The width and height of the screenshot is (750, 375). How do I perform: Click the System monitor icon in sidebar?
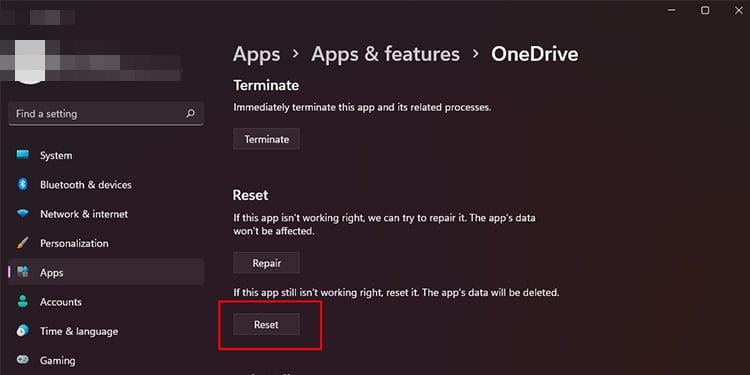point(22,155)
